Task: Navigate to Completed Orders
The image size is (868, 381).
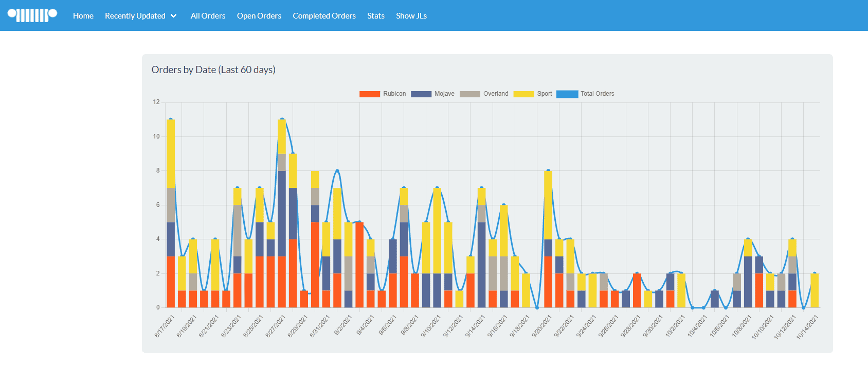Action: 324,16
